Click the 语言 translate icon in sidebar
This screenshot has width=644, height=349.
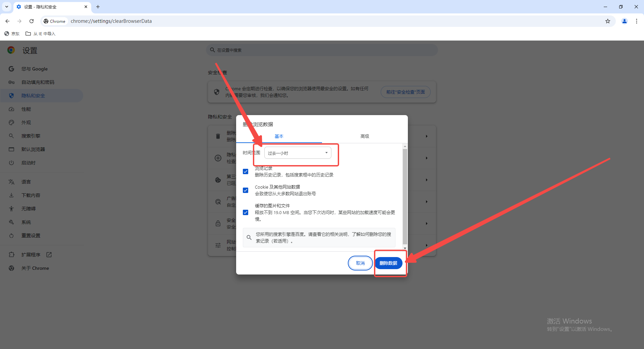click(x=11, y=182)
